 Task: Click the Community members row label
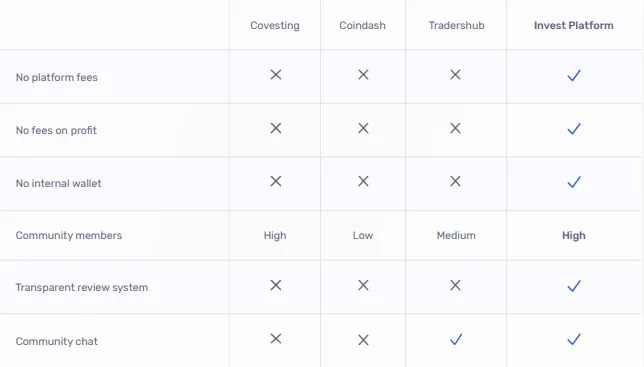click(69, 235)
